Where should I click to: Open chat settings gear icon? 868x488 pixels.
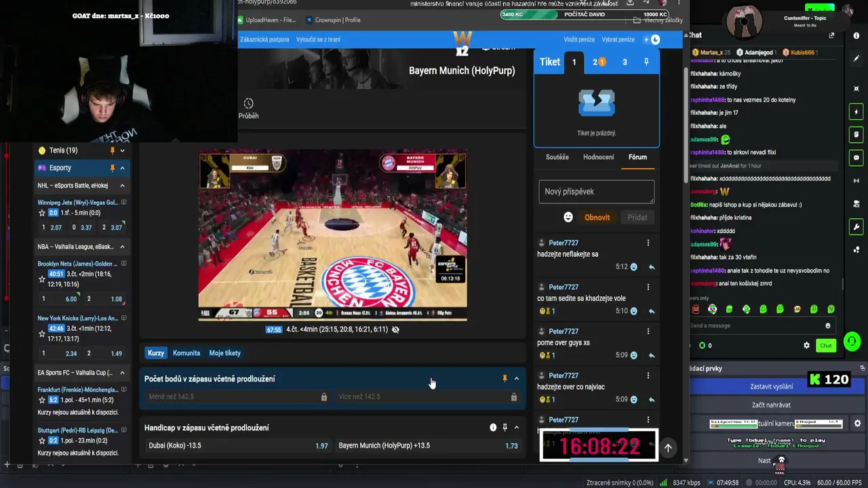tap(806, 345)
